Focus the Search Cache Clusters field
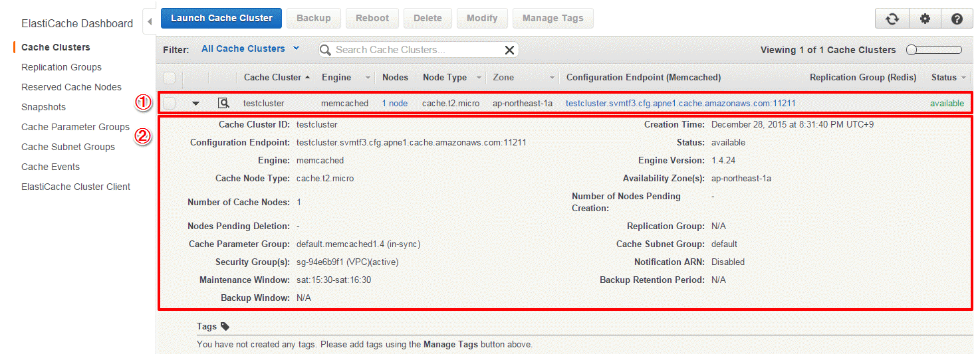The width and height of the screenshot is (980, 354). click(x=418, y=50)
